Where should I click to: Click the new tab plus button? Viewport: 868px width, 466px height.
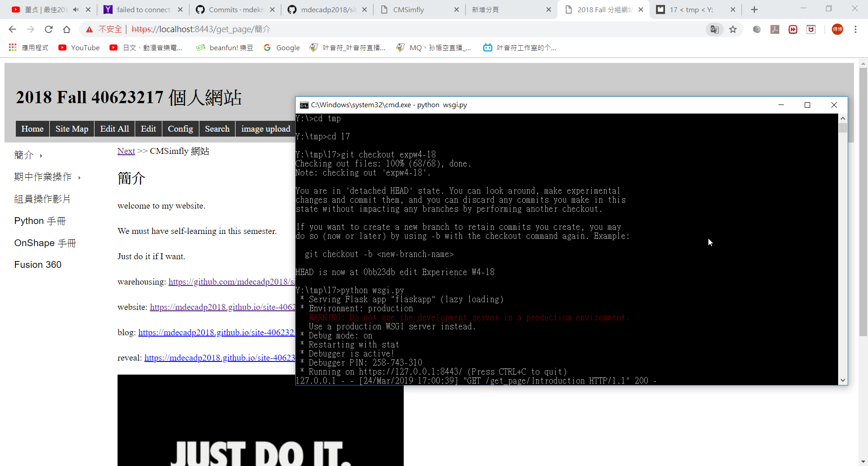coord(754,10)
